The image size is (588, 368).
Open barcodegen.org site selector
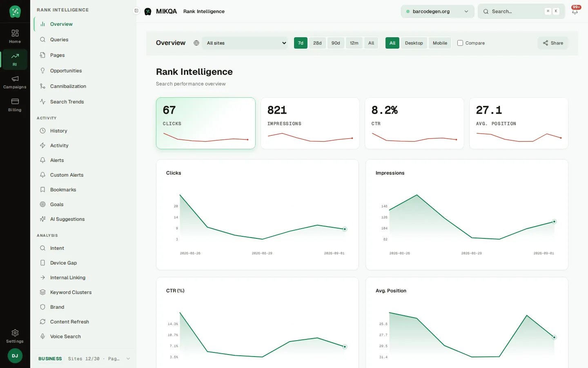(x=438, y=11)
